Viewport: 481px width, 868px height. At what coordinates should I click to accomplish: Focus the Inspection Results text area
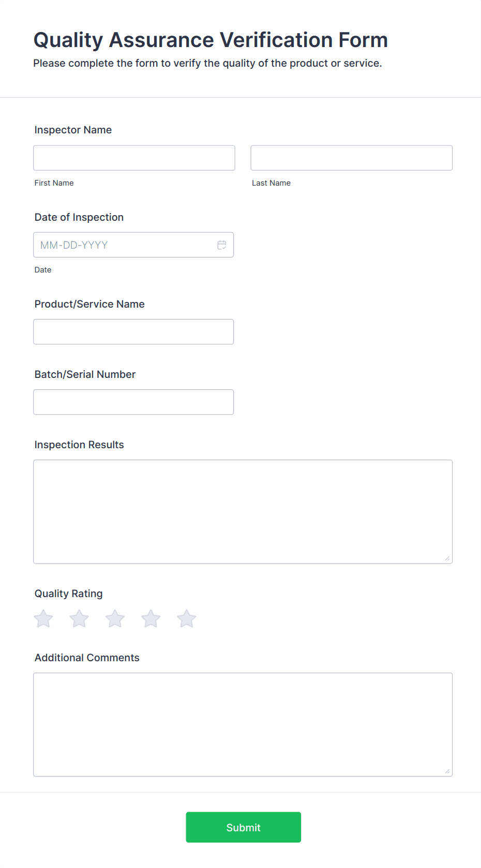(x=243, y=512)
